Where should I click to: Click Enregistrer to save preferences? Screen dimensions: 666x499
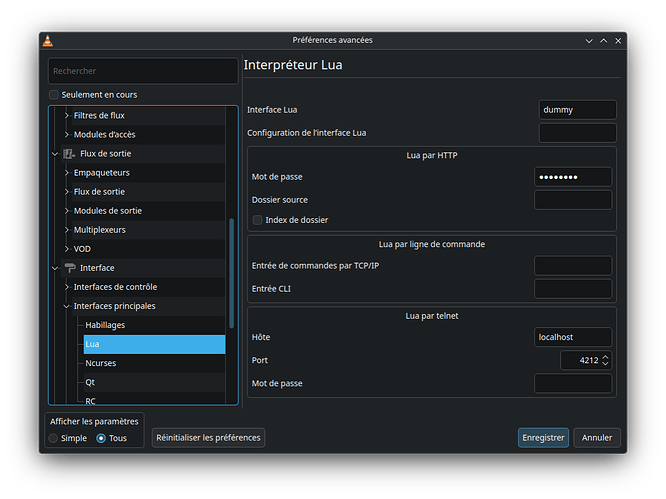pos(543,438)
